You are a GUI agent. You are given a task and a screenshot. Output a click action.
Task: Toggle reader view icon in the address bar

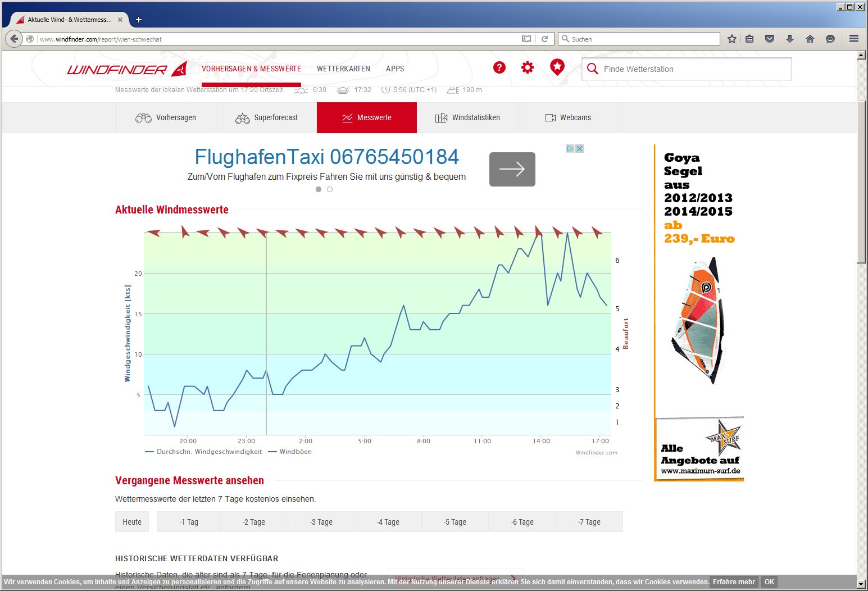(526, 39)
